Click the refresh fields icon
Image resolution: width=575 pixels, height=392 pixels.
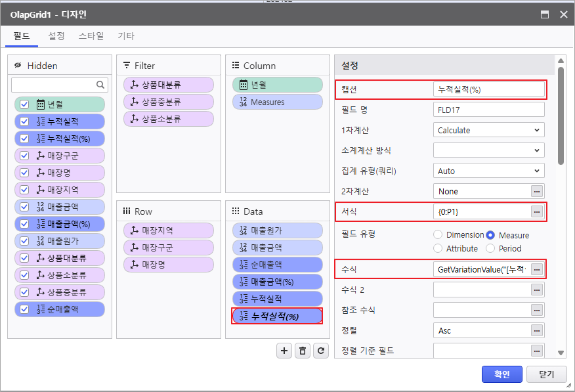click(x=320, y=351)
